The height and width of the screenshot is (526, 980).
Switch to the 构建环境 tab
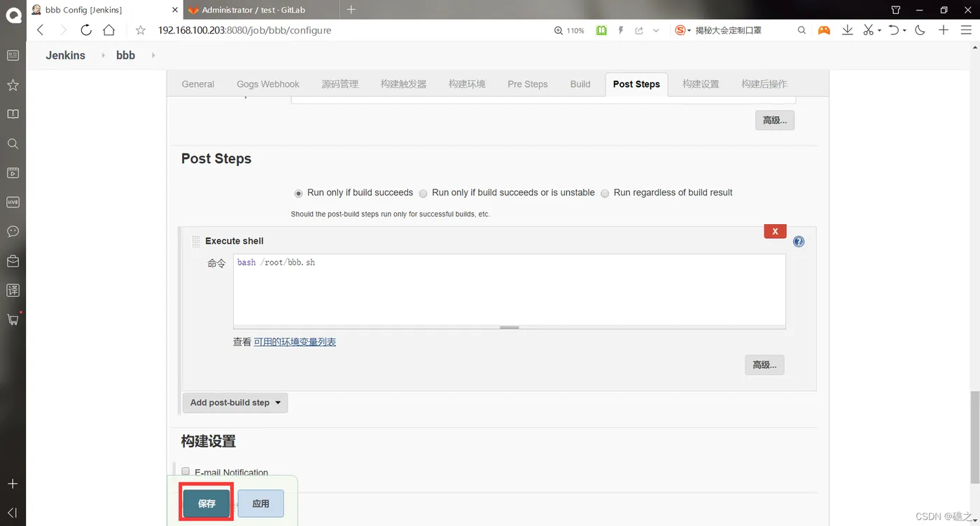coord(467,84)
